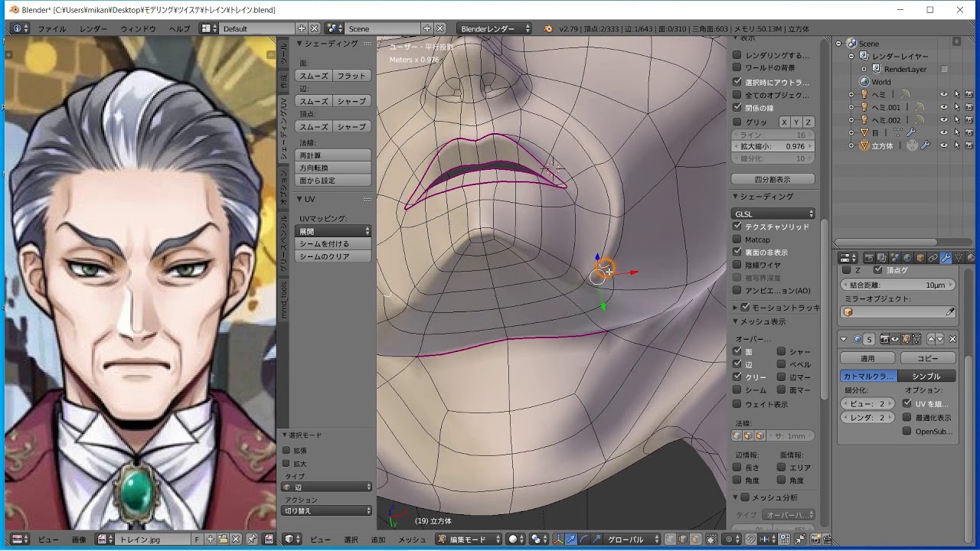Image resolution: width=980 pixels, height=551 pixels.
Task: Enable 陰線ワイヤ checkbox
Action: click(737, 265)
